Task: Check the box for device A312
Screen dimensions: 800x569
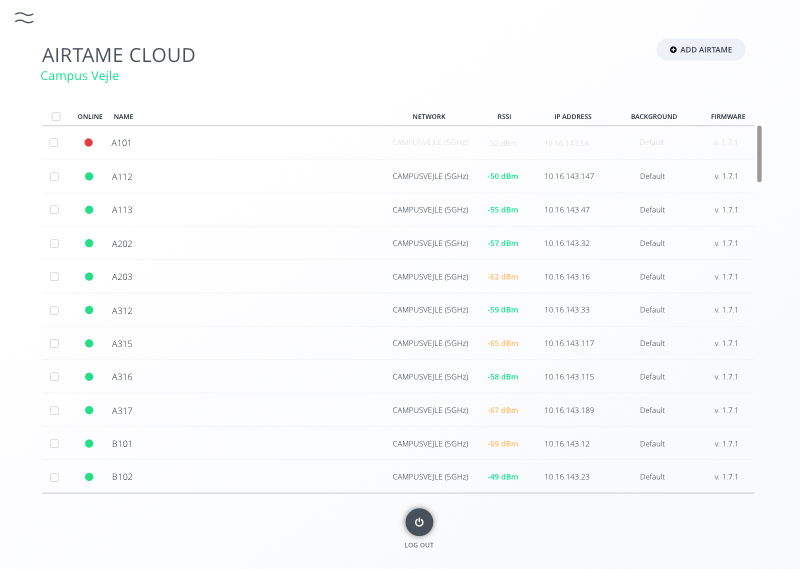Action: click(54, 310)
